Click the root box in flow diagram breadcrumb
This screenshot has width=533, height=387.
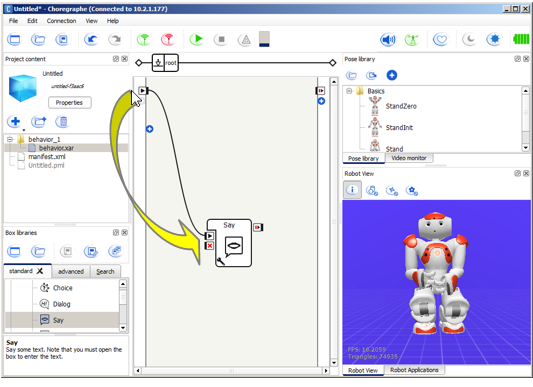tap(165, 63)
